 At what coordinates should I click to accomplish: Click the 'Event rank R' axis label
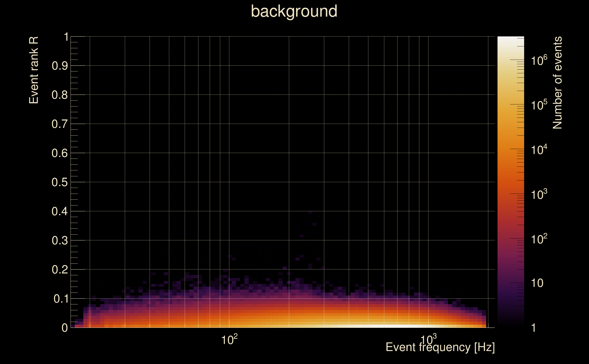click(34, 70)
